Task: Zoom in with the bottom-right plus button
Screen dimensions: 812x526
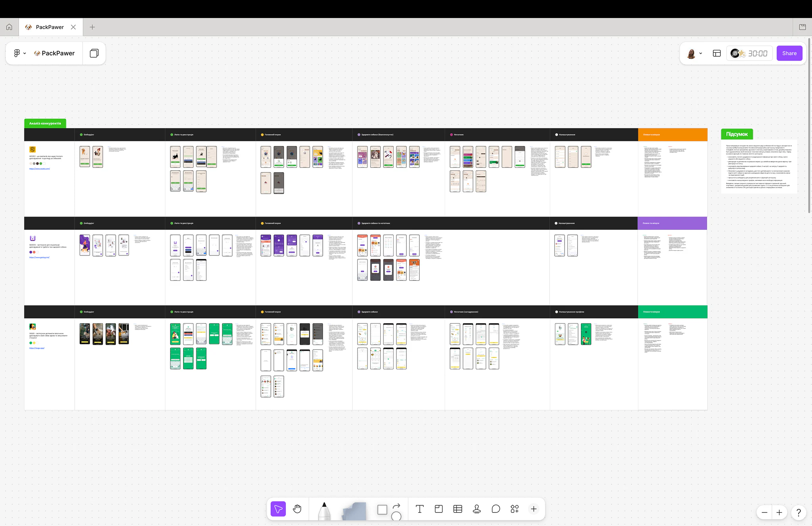Action: click(x=779, y=513)
